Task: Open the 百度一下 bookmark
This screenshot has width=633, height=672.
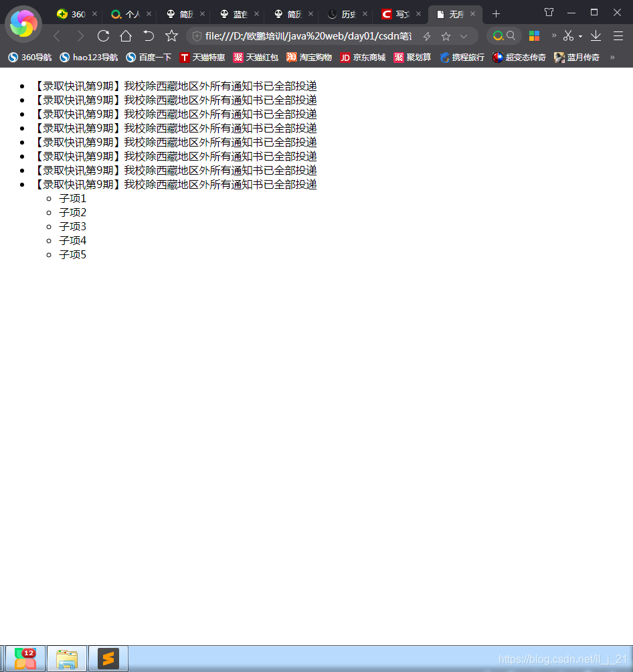Action: click(149, 57)
